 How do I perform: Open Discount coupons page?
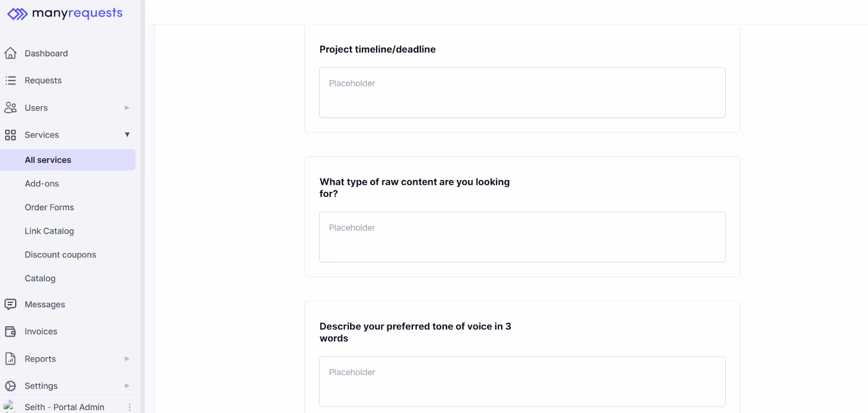[x=60, y=255]
